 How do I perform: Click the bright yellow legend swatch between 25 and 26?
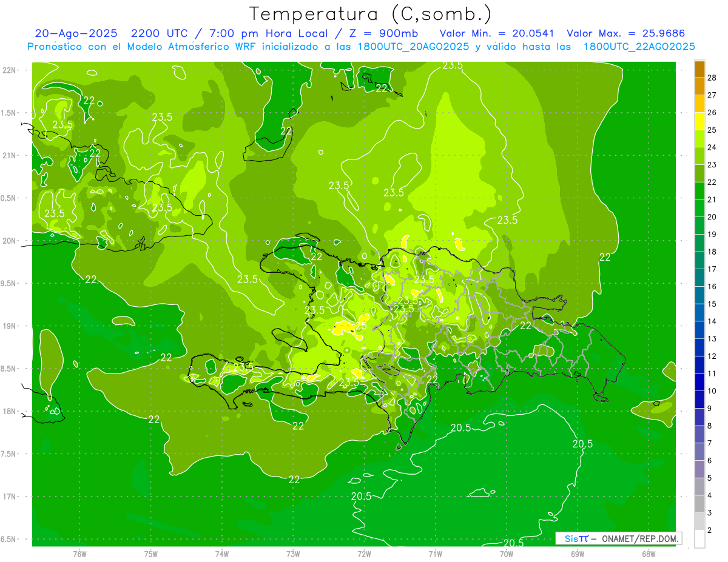[699, 121]
